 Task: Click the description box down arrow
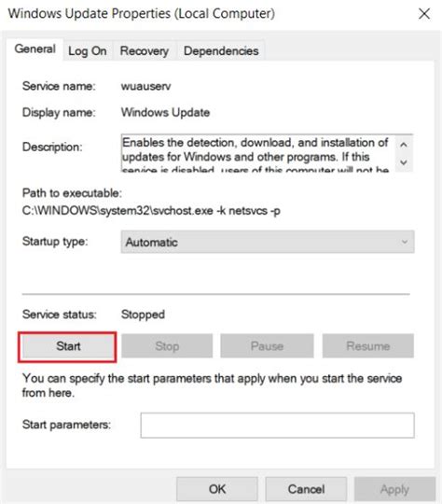tap(404, 162)
